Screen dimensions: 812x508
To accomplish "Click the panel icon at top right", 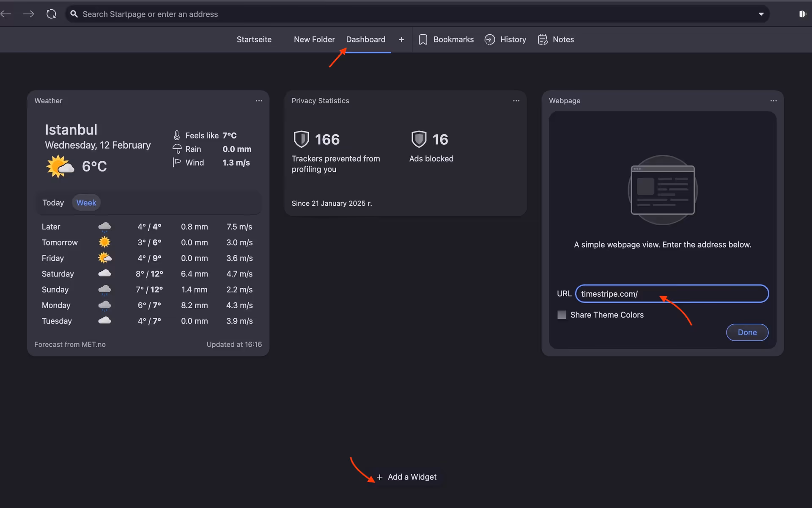I will 803,14.
